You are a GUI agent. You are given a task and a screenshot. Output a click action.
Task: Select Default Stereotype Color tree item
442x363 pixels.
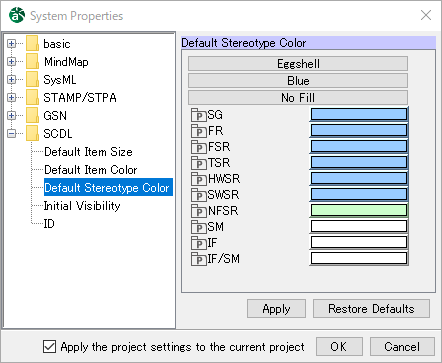coord(108,188)
